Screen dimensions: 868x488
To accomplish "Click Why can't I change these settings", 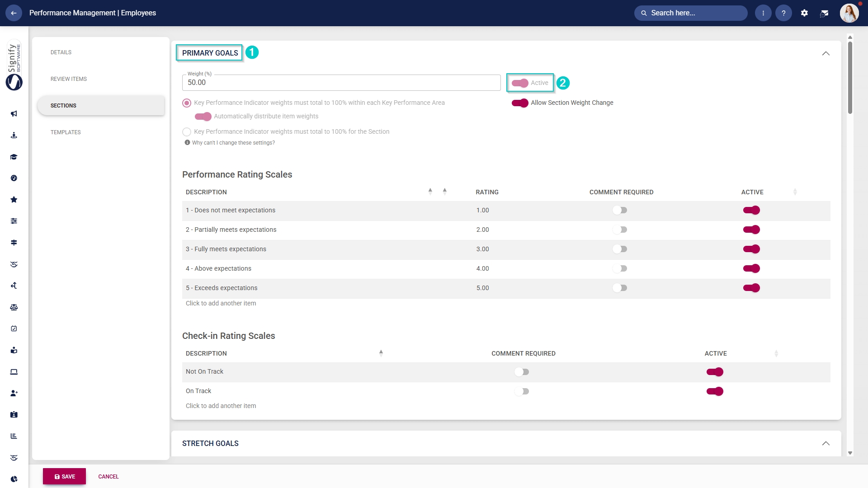I will 233,143.
